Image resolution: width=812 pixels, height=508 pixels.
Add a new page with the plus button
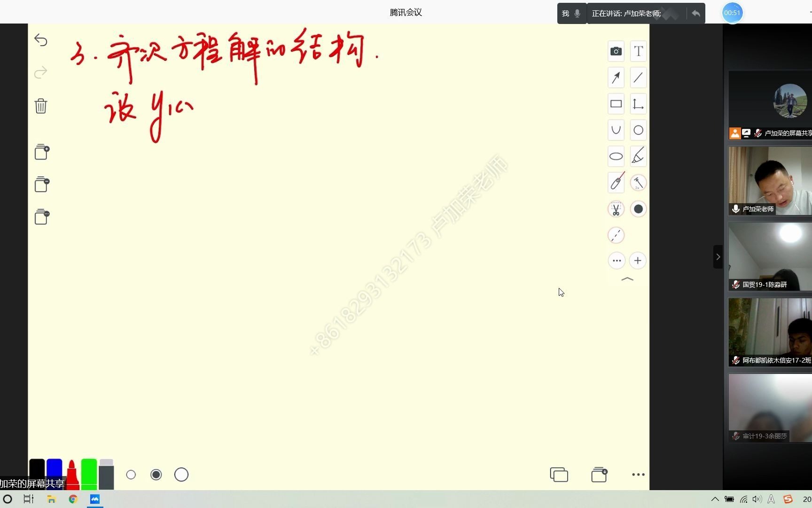coord(638,260)
